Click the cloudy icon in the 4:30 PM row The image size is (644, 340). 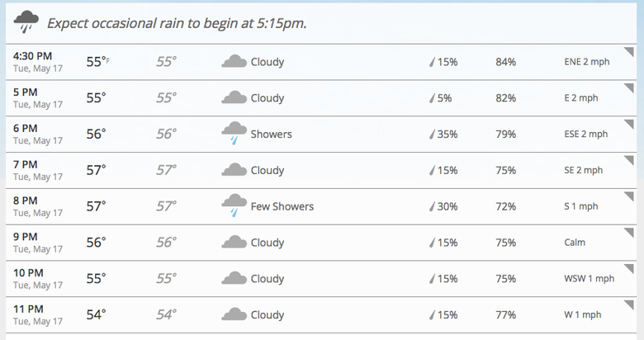(234, 61)
